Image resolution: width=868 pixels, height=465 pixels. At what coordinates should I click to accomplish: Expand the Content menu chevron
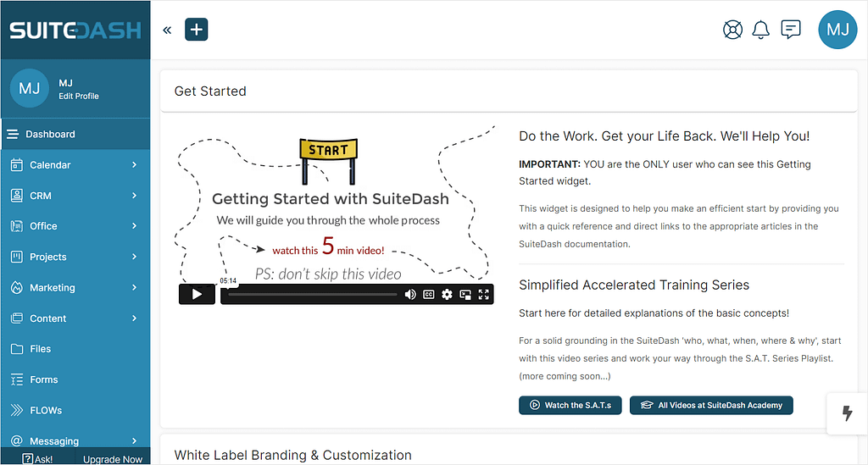pyautogui.click(x=134, y=318)
